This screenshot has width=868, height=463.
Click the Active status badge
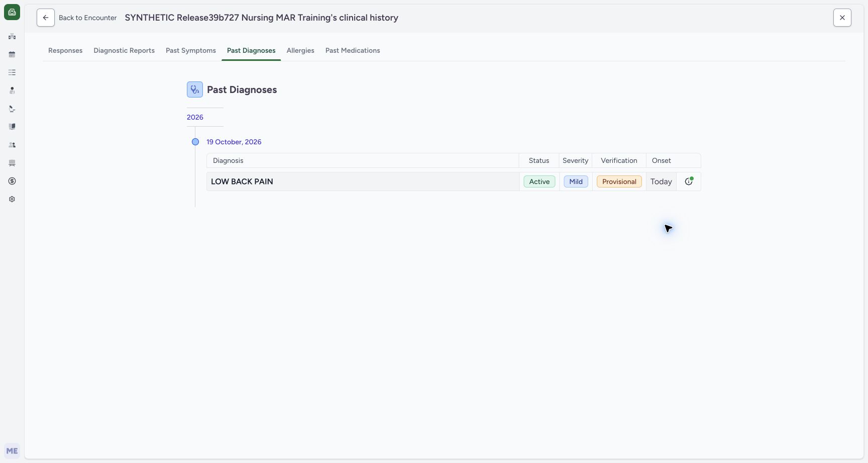tap(539, 181)
